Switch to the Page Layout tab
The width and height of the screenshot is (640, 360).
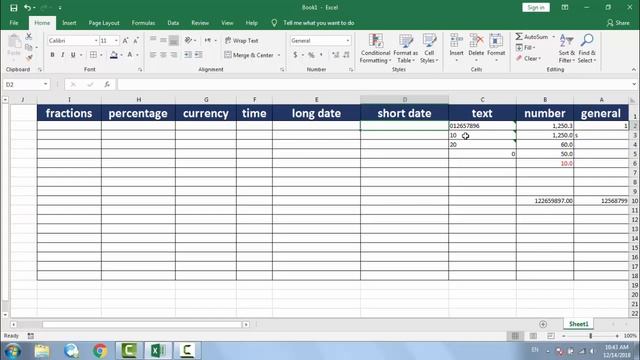pos(104,23)
